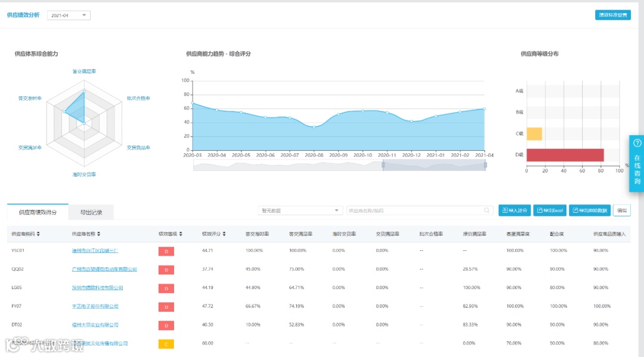The height and width of the screenshot is (357, 644).
Task: Click the 导入评分 import button
Action: point(514,210)
